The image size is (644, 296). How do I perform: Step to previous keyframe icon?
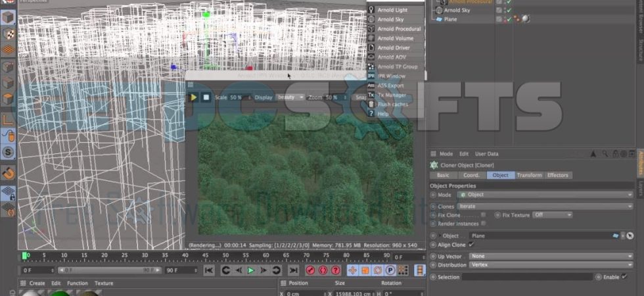click(225, 270)
